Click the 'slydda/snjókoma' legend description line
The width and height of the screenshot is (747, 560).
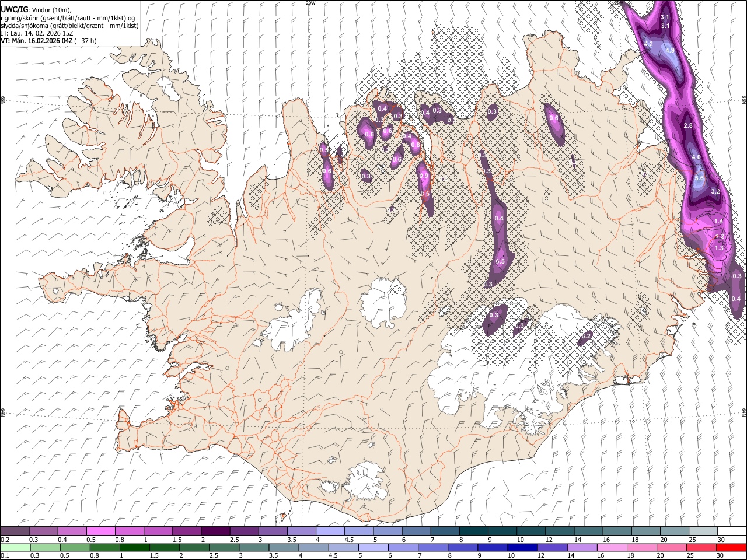pyautogui.click(x=69, y=26)
